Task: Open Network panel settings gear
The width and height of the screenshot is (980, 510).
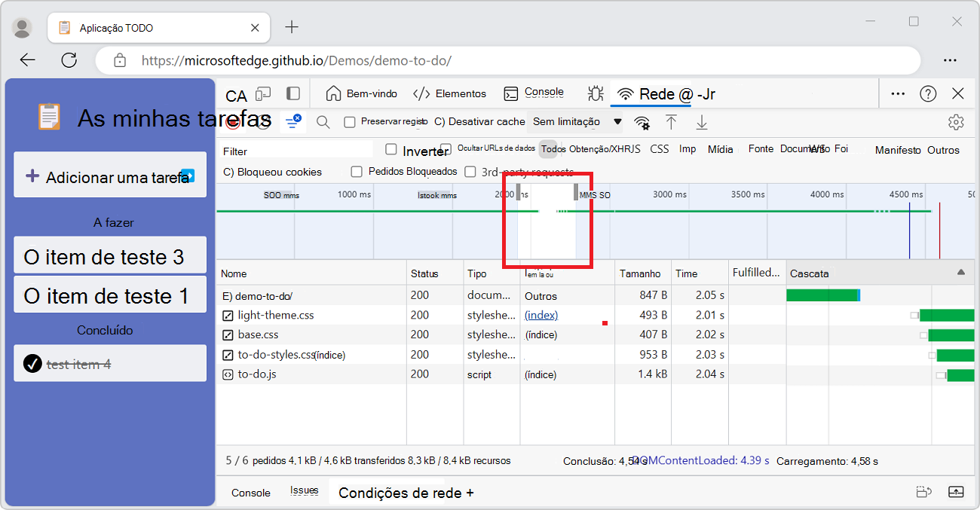Action: [x=956, y=121]
